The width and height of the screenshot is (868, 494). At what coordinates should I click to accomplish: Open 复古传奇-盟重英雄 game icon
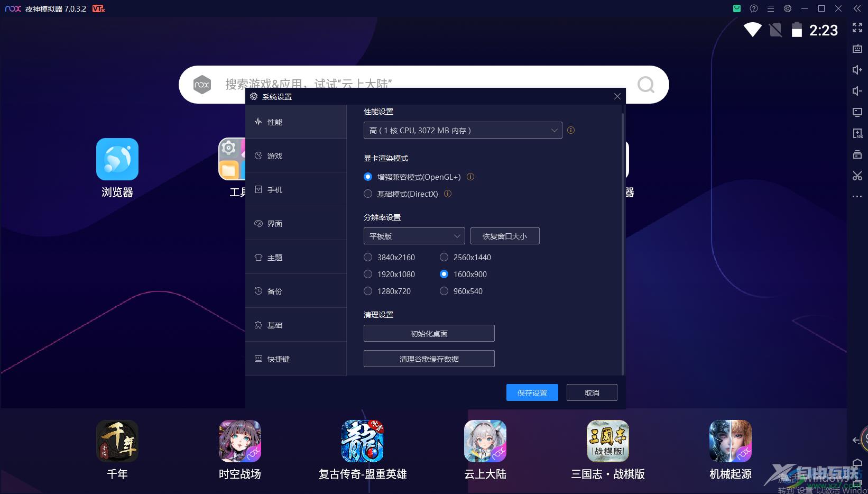pos(363,441)
